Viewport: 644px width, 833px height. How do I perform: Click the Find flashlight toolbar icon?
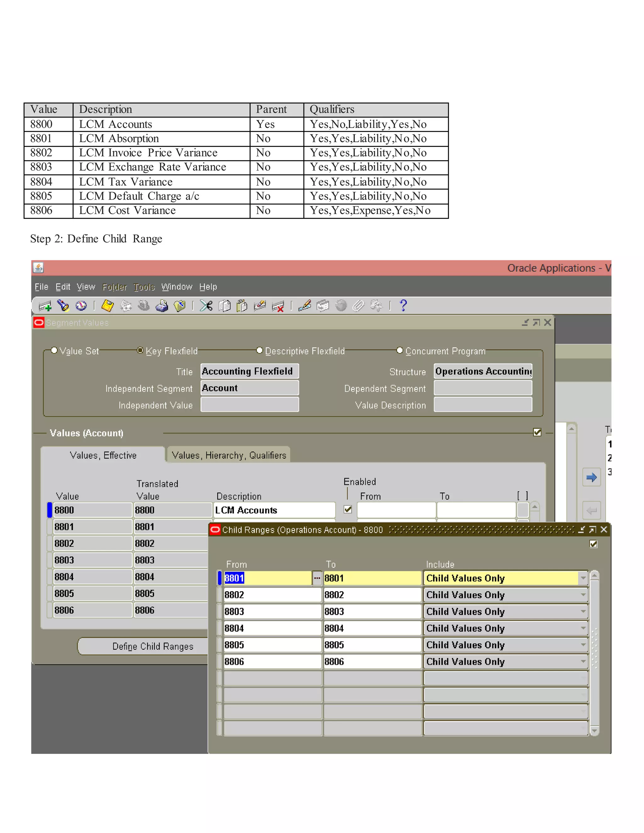(63, 306)
